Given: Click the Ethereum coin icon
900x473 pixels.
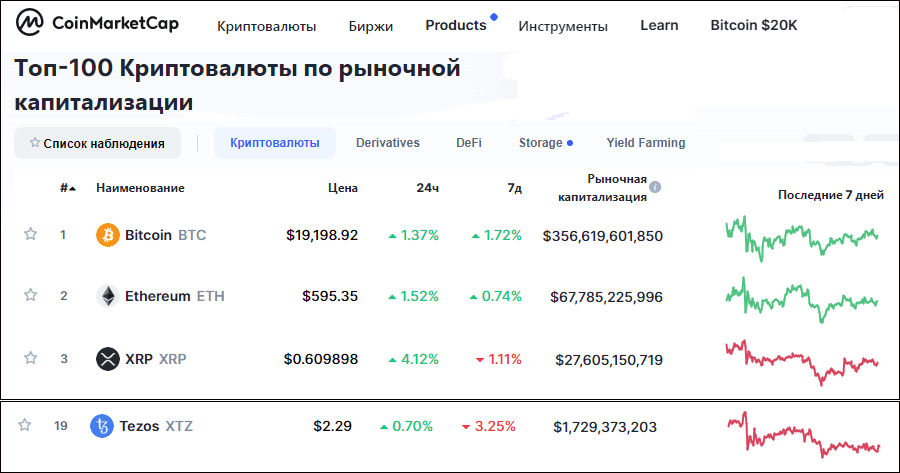Looking at the screenshot, I should 107,296.
